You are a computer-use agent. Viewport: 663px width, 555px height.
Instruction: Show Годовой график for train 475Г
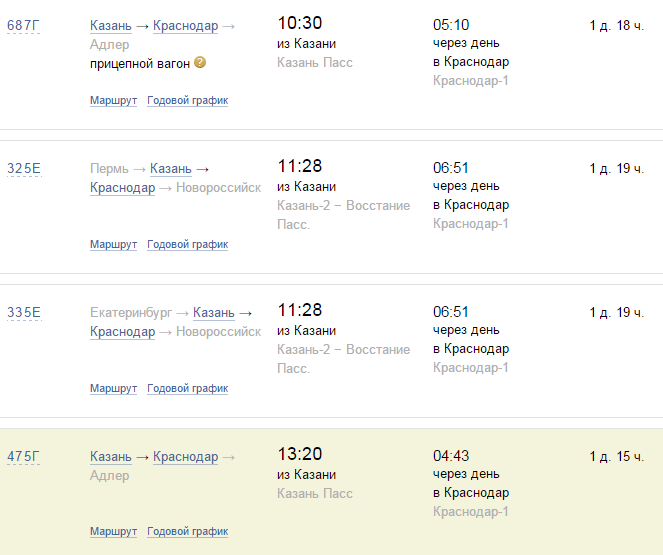(187, 531)
